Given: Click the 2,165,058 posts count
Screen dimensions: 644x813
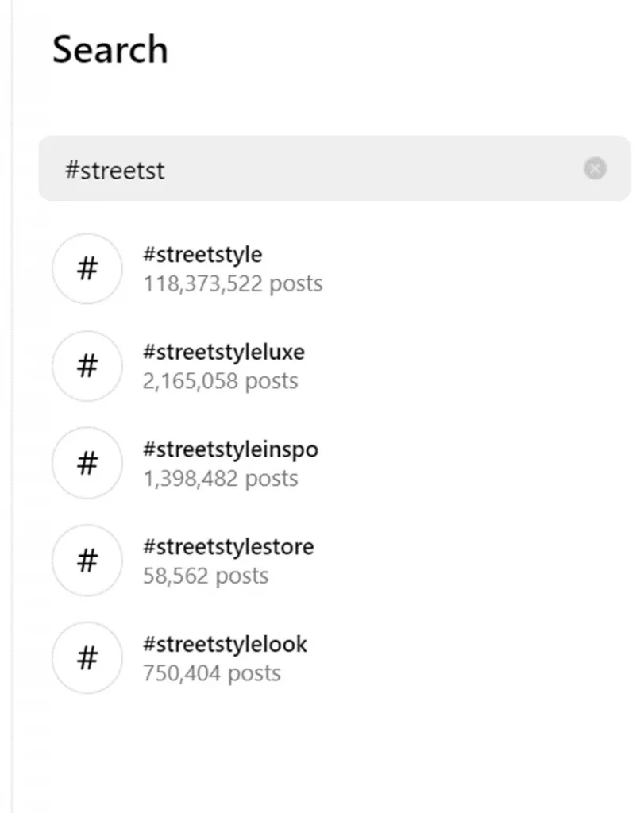Looking at the screenshot, I should coord(221,381).
